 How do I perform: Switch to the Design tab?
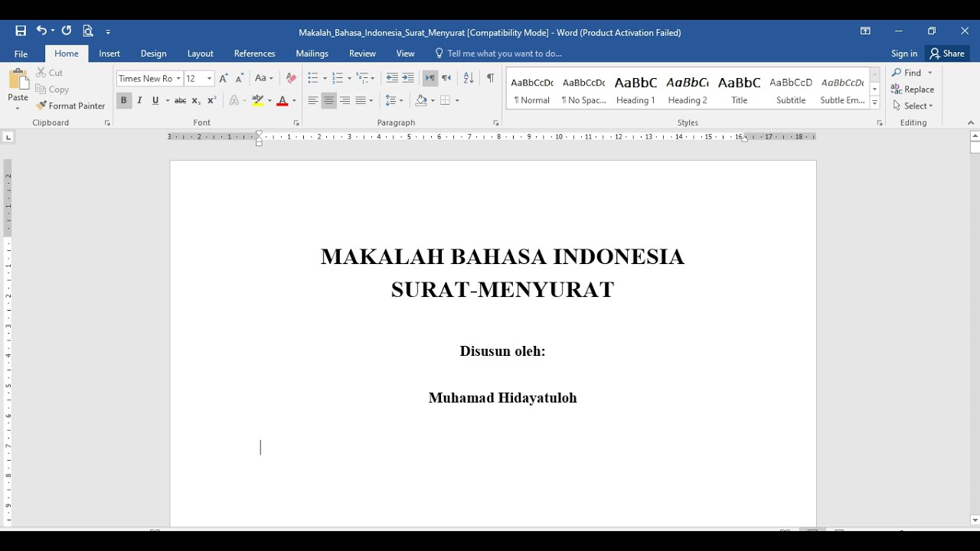[x=153, y=54]
